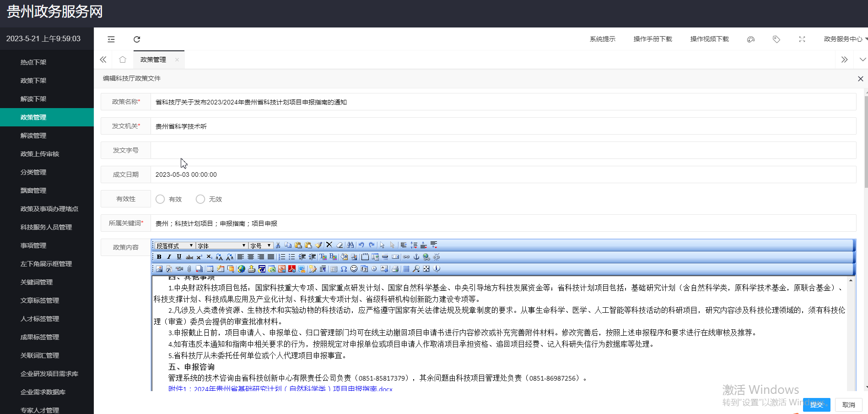
Task: Click the empty 发文字号 input field
Action: 503,150
